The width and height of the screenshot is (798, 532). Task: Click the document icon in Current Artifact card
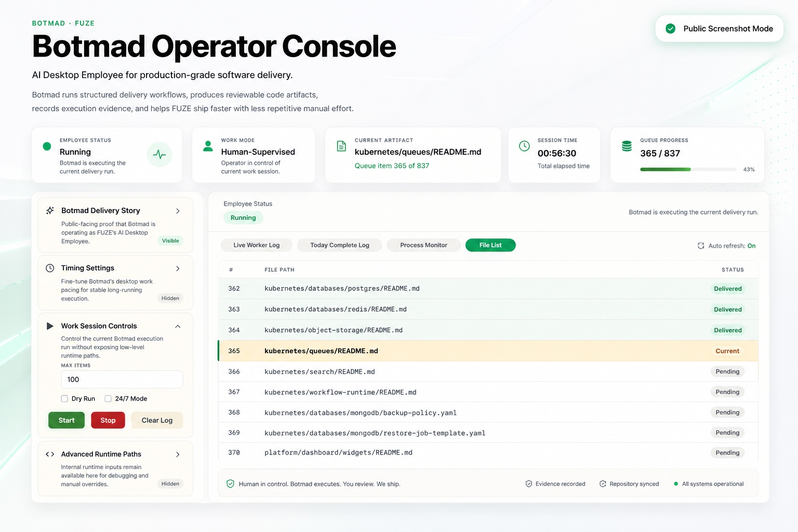tap(341, 146)
